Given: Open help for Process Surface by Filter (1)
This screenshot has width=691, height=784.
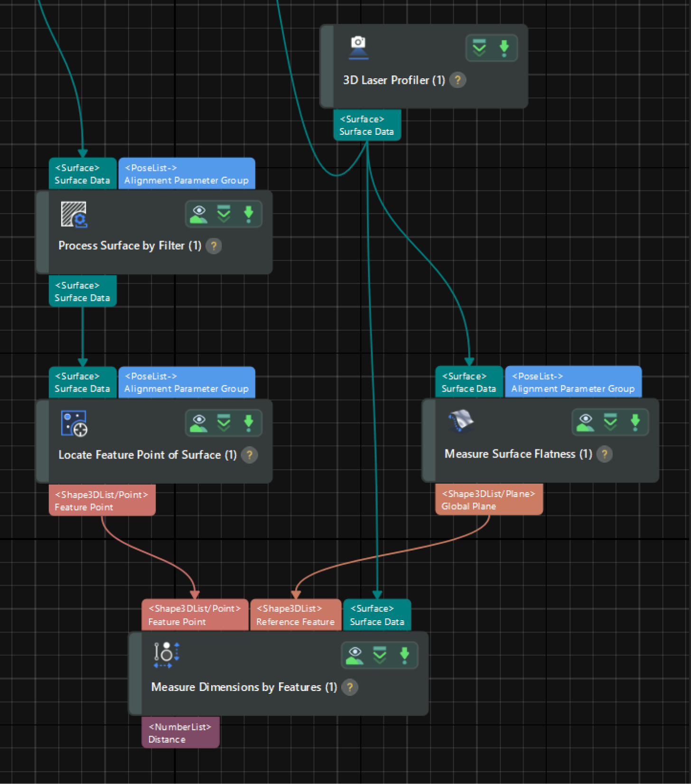Looking at the screenshot, I should [214, 246].
